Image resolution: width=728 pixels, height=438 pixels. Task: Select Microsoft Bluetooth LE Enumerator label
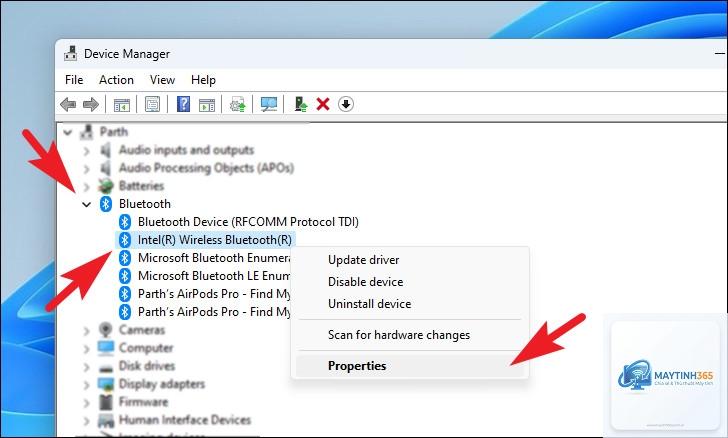(214, 276)
